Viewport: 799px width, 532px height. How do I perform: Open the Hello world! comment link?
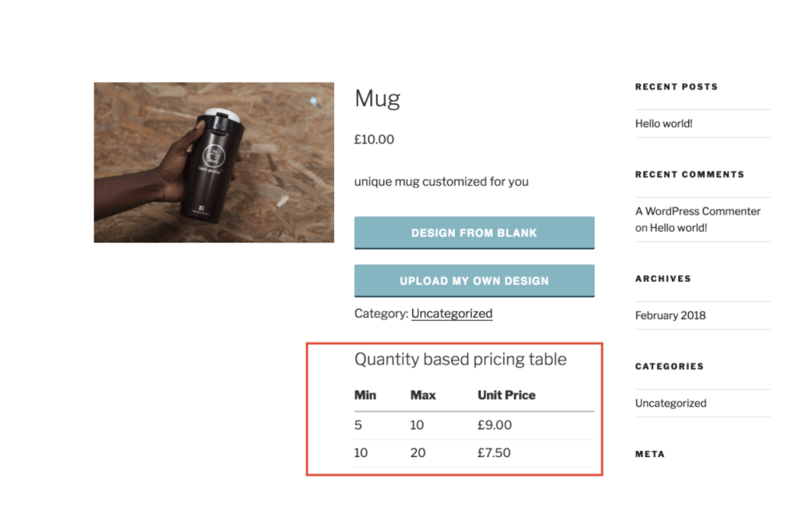click(x=680, y=227)
